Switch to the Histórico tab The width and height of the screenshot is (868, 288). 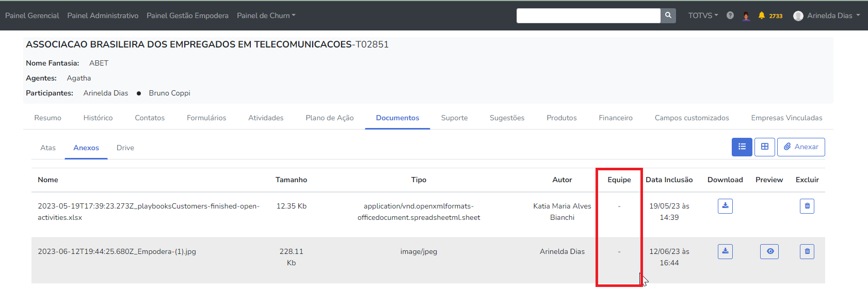(x=98, y=118)
